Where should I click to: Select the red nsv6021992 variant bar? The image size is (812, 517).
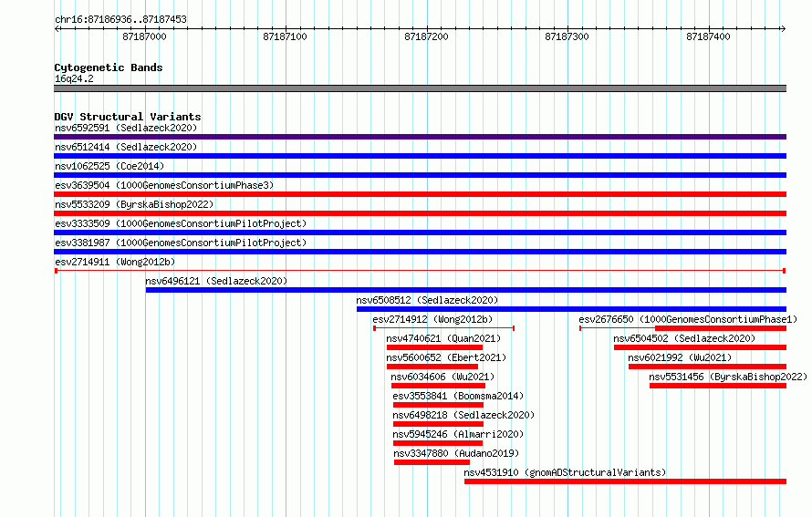point(707,367)
